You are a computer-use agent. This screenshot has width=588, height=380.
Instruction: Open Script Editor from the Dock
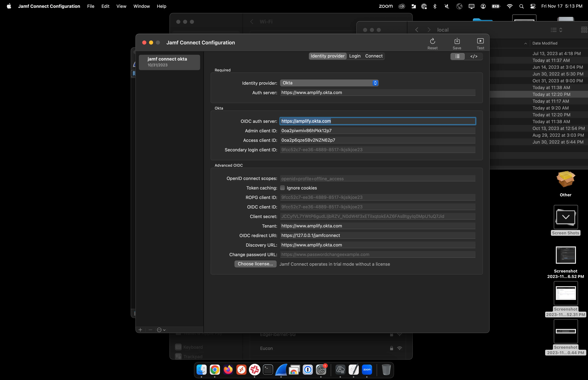point(354,369)
